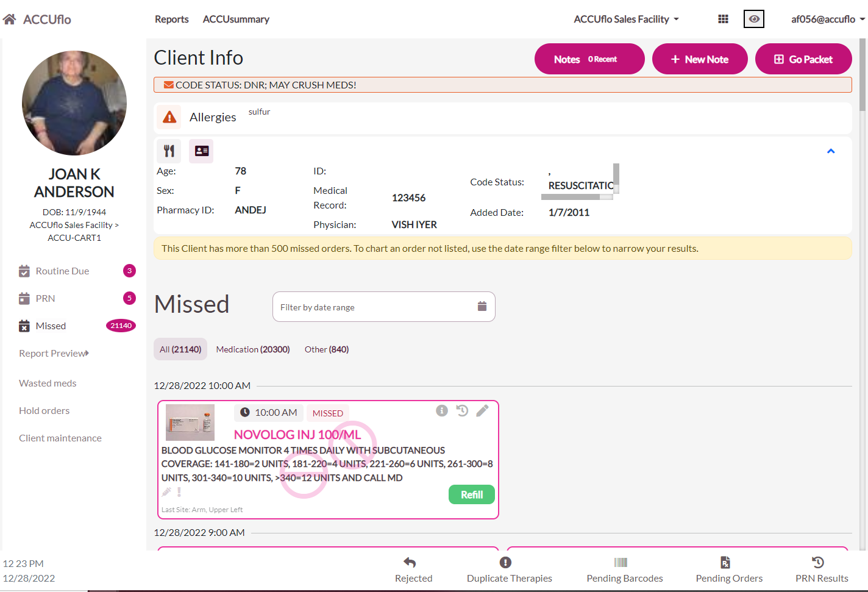This screenshot has width=868, height=592.
Task: Open the Missed orders list
Action: pos(51,326)
